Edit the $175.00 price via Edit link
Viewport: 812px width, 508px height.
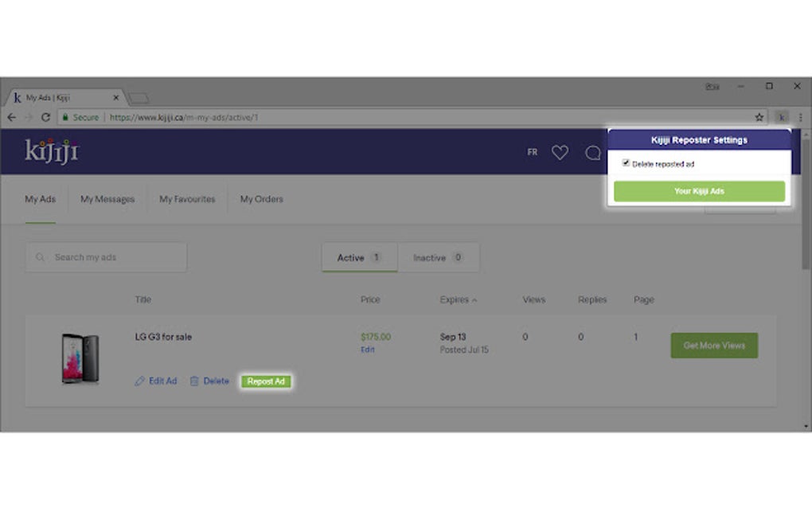pyautogui.click(x=368, y=349)
